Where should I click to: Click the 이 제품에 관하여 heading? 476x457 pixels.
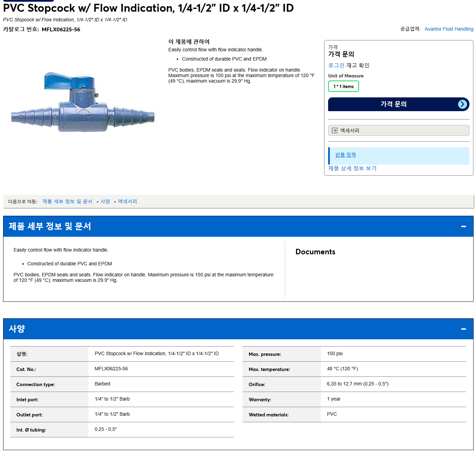coord(189,42)
